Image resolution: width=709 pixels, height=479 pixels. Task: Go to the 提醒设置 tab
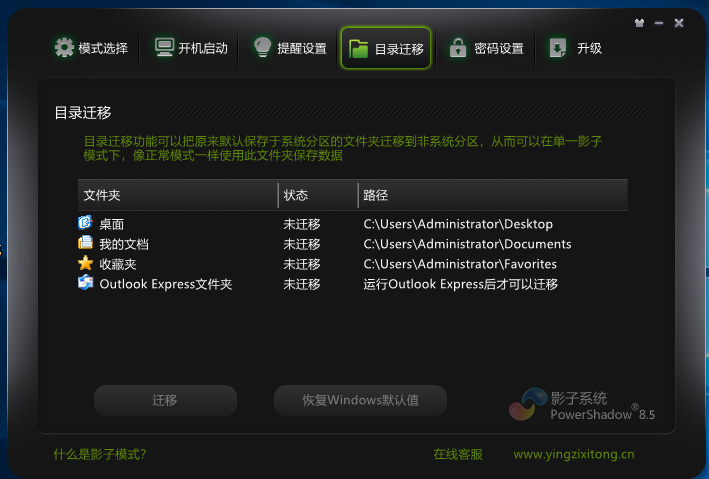[290, 48]
